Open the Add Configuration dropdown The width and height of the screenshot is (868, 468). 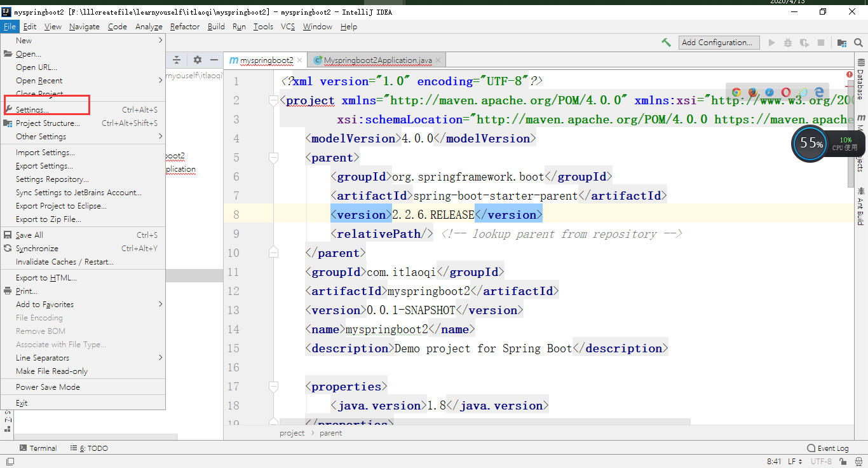pos(719,42)
